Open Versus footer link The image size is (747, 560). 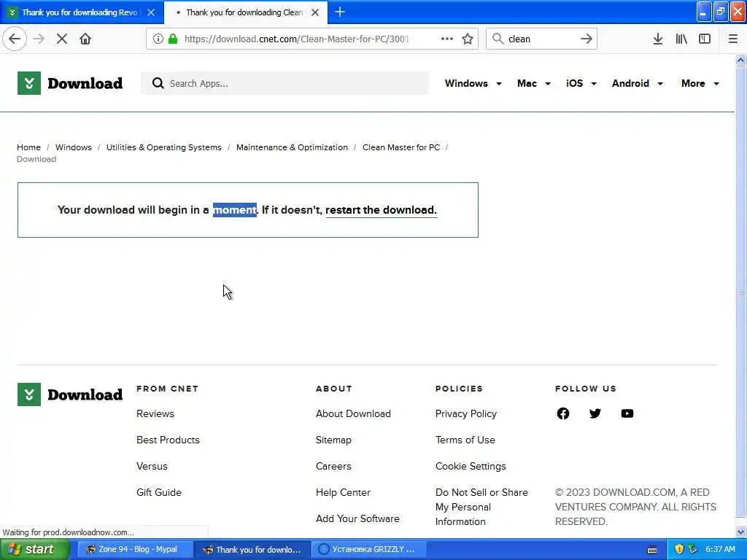[x=152, y=466]
